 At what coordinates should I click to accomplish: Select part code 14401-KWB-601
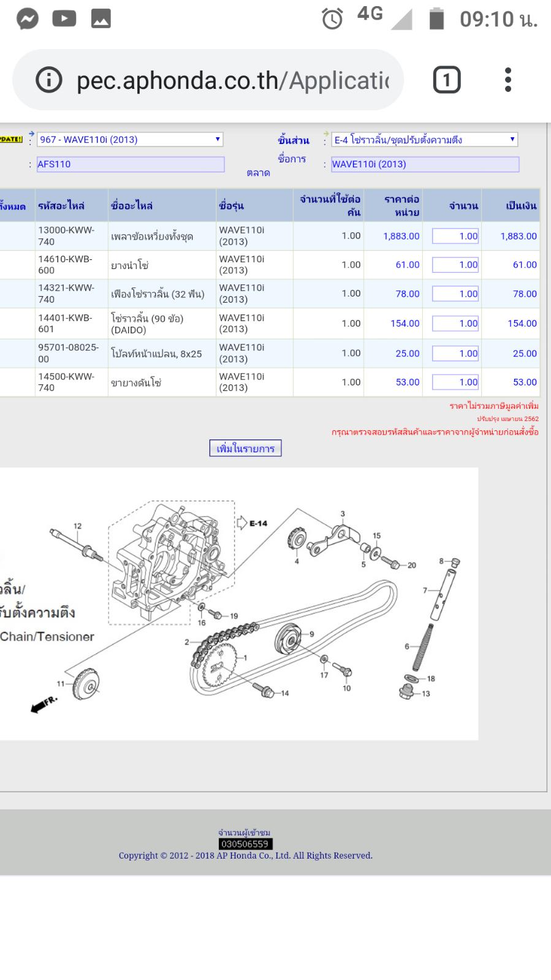[65, 323]
